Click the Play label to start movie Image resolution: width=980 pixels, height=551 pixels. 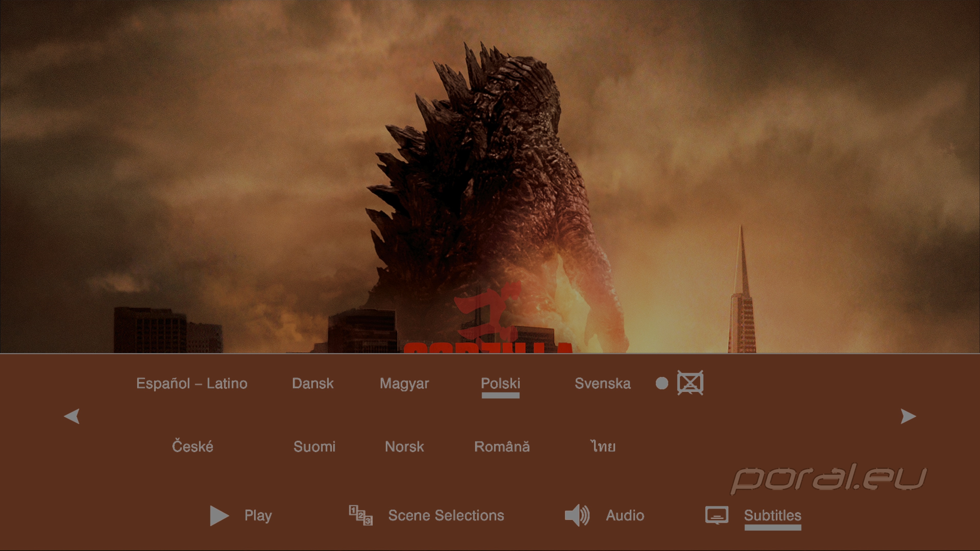pyautogui.click(x=258, y=516)
